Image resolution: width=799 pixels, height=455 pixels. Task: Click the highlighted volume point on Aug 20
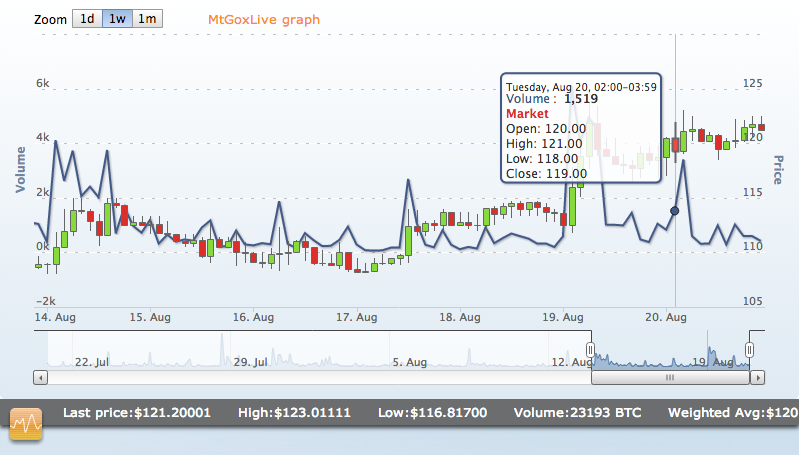(675, 210)
